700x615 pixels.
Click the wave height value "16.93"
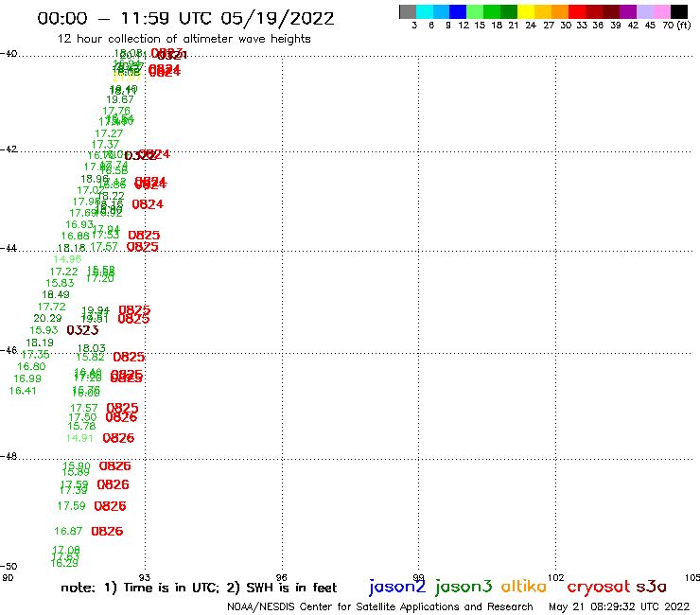tap(79, 224)
